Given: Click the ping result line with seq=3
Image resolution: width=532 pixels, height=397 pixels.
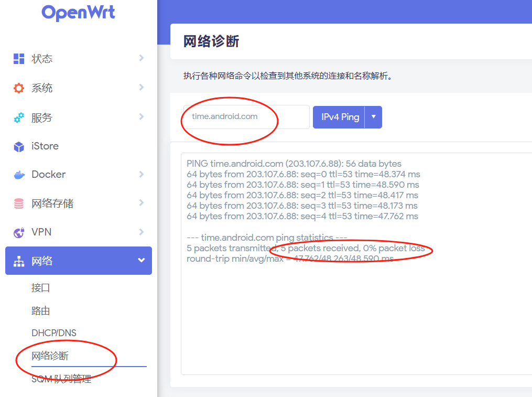Looking at the screenshot, I should point(302,206).
